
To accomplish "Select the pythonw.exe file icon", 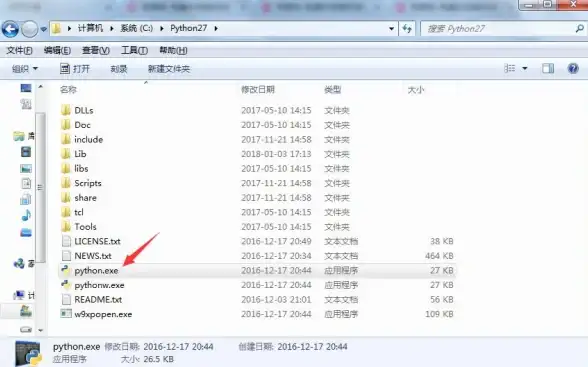I will pos(66,285).
